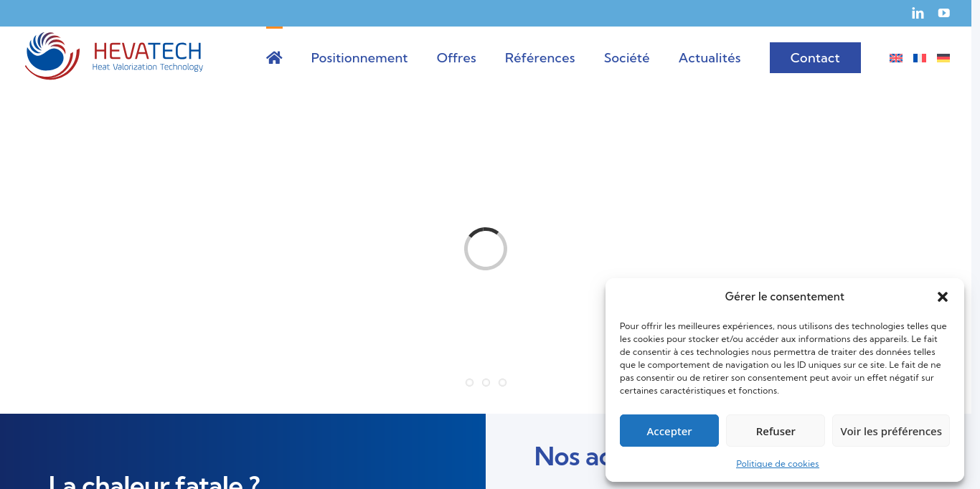The height and width of the screenshot is (489, 980).
Task: Select the third slider pagination dot
Action: pos(502,382)
